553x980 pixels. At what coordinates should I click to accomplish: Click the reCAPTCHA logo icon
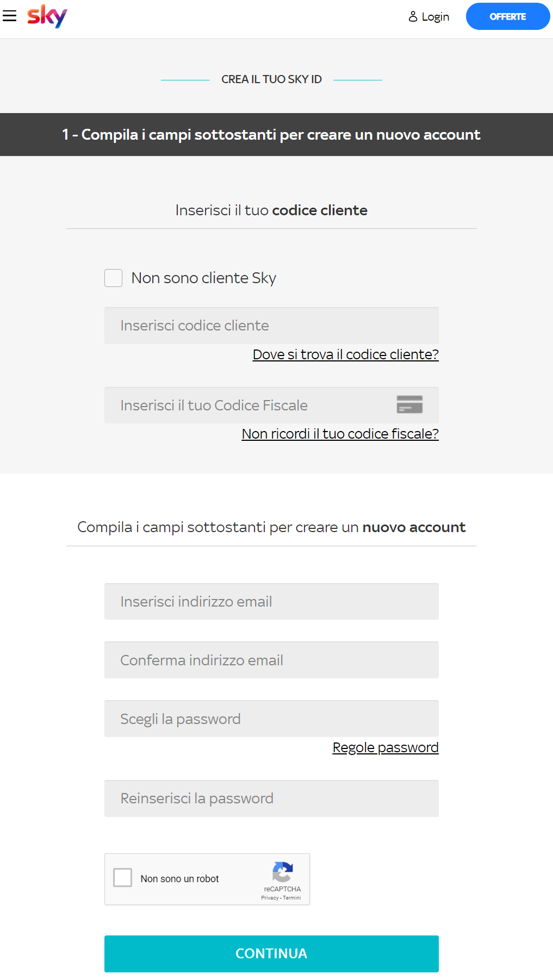click(x=282, y=872)
